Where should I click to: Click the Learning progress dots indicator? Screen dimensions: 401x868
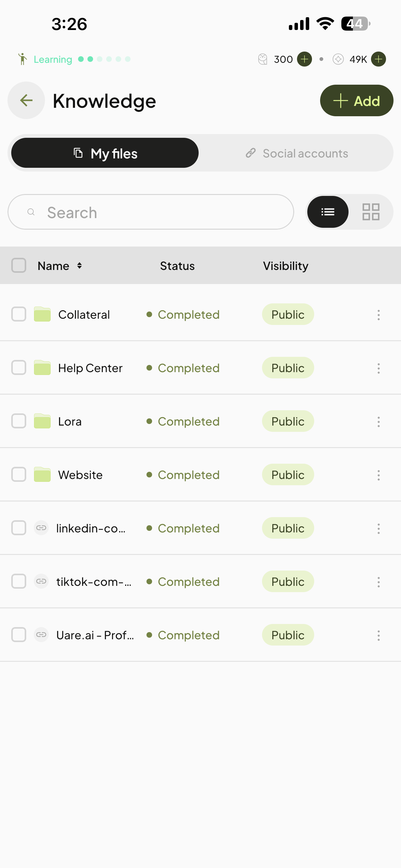[x=104, y=59]
